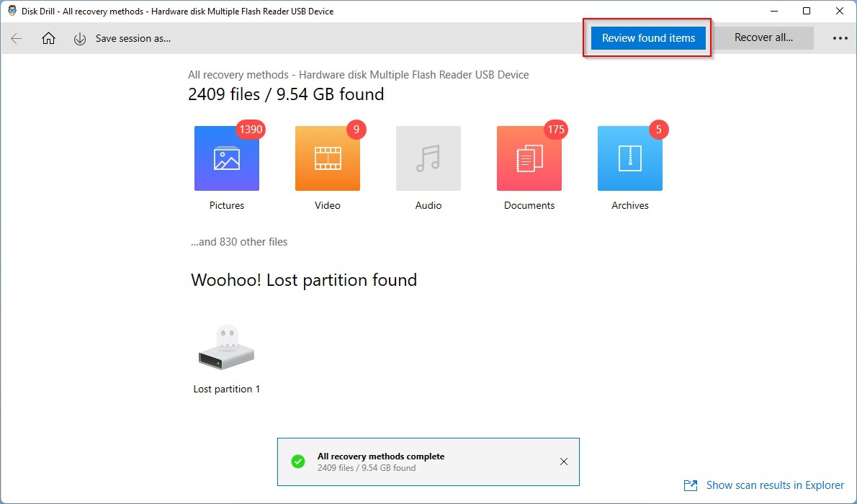Click the 175 badge on Documents
Viewport: 857px width, 504px height.
click(556, 130)
